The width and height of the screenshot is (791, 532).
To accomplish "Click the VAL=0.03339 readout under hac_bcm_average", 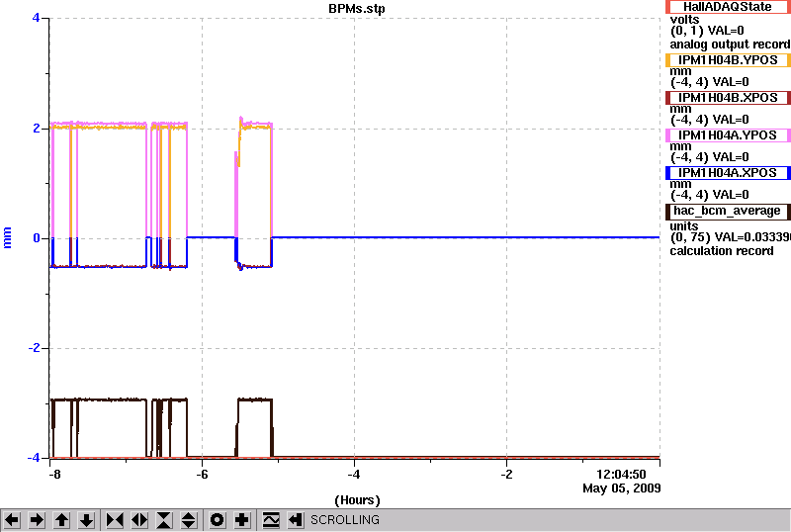I will tap(751, 237).
